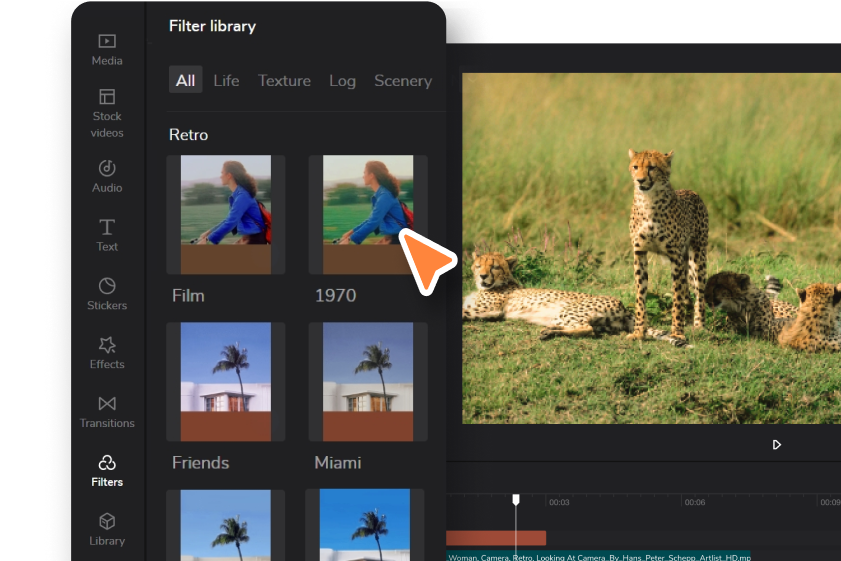Open the Audio panel
This screenshot has height=561, width=841.
click(107, 176)
